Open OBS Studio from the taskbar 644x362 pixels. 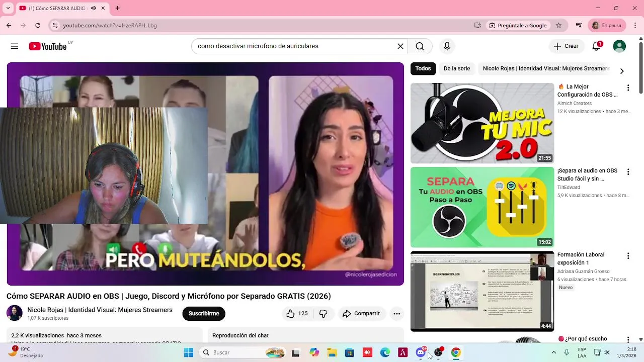coord(439,352)
